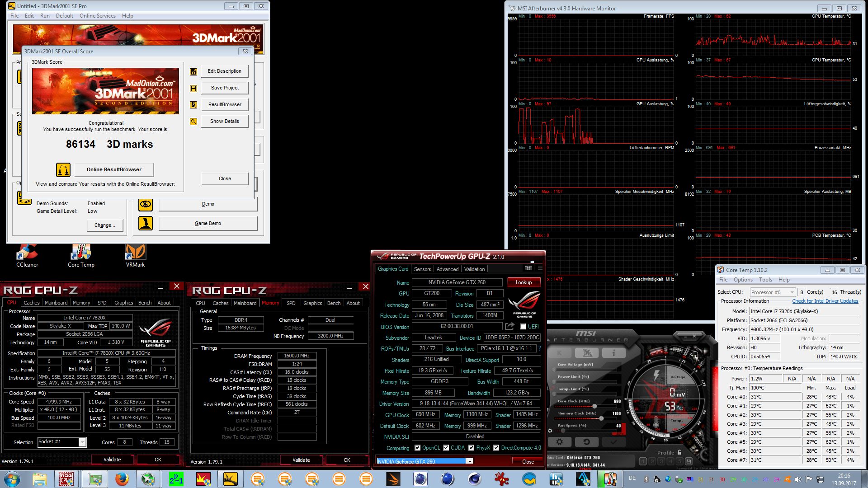Click the Windows Start orb
This screenshot has height=488, width=868.
pyautogui.click(x=12, y=479)
